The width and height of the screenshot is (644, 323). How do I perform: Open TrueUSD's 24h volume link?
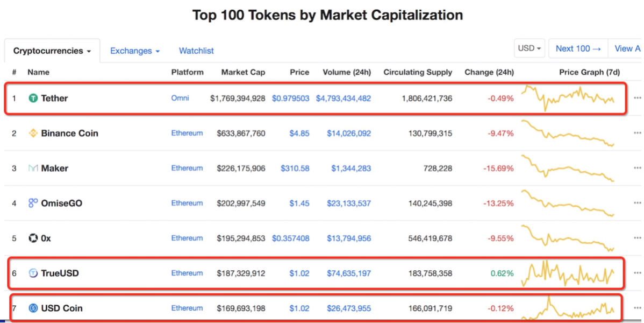click(348, 273)
